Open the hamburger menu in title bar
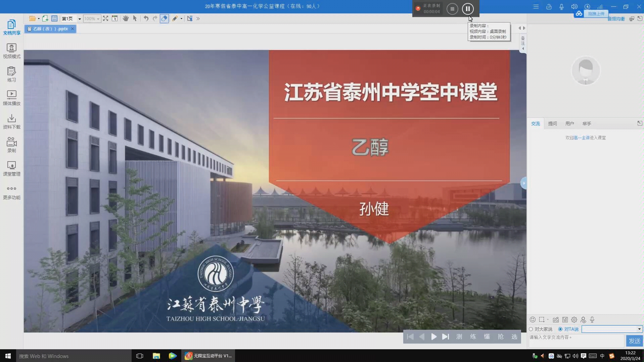Screen dimensions: 644x362 pos(536,6)
